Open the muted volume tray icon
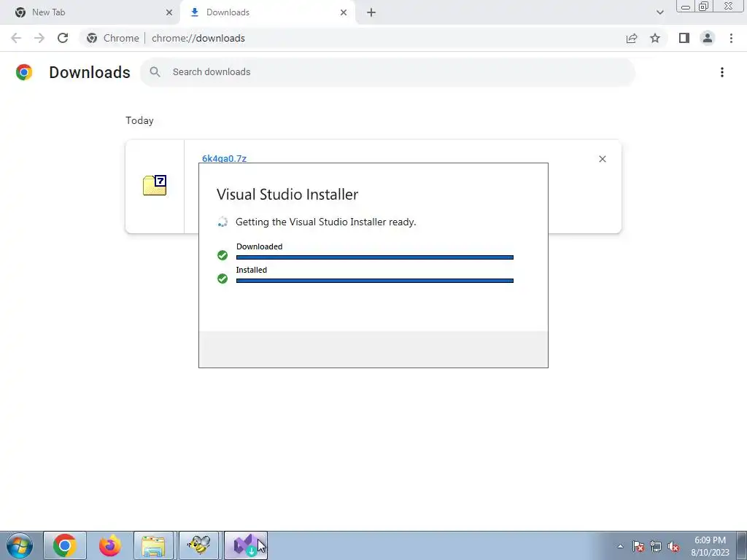 click(673, 546)
